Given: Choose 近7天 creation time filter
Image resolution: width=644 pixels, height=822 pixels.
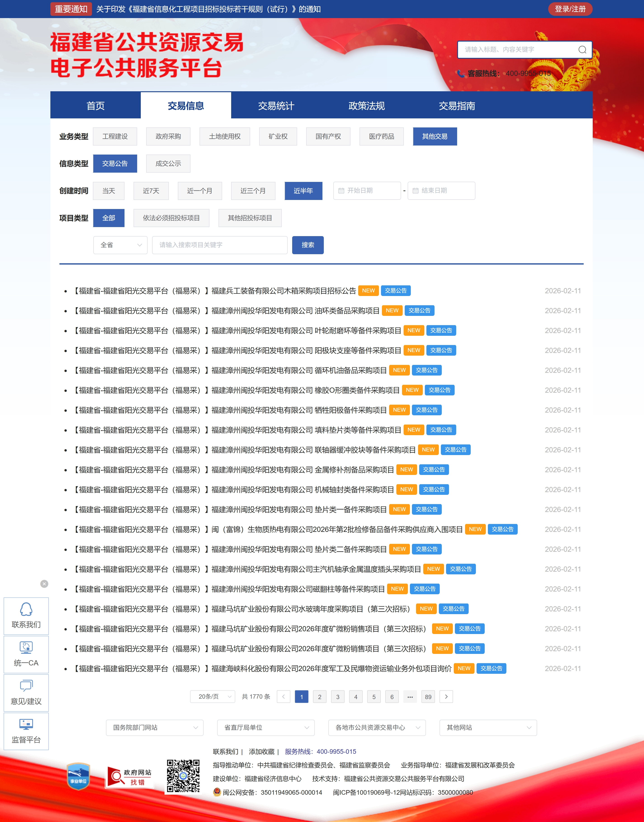Looking at the screenshot, I should 151,191.
